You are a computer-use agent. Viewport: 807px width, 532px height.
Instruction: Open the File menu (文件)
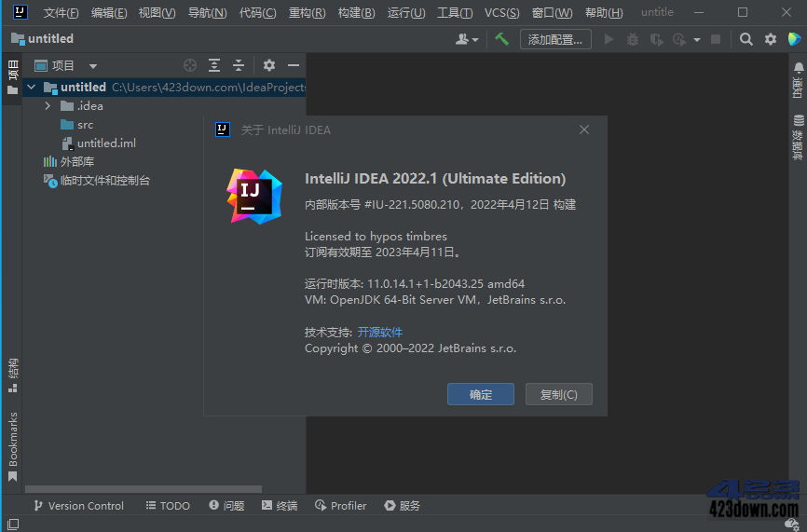pos(61,12)
